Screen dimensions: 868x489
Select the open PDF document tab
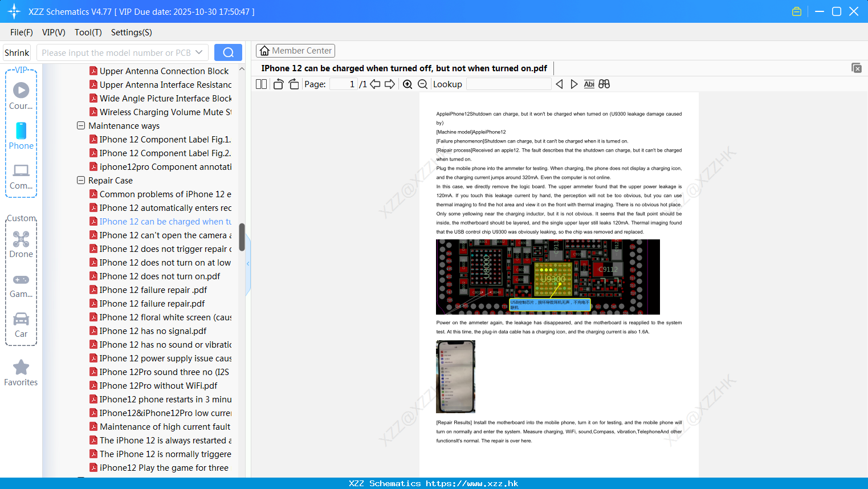(404, 68)
